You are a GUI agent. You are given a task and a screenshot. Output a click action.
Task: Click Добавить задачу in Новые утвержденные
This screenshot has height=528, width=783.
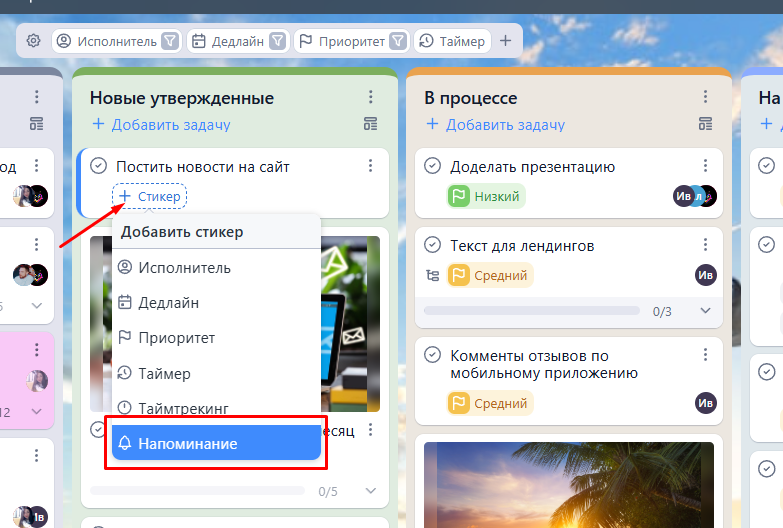[x=161, y=124]
